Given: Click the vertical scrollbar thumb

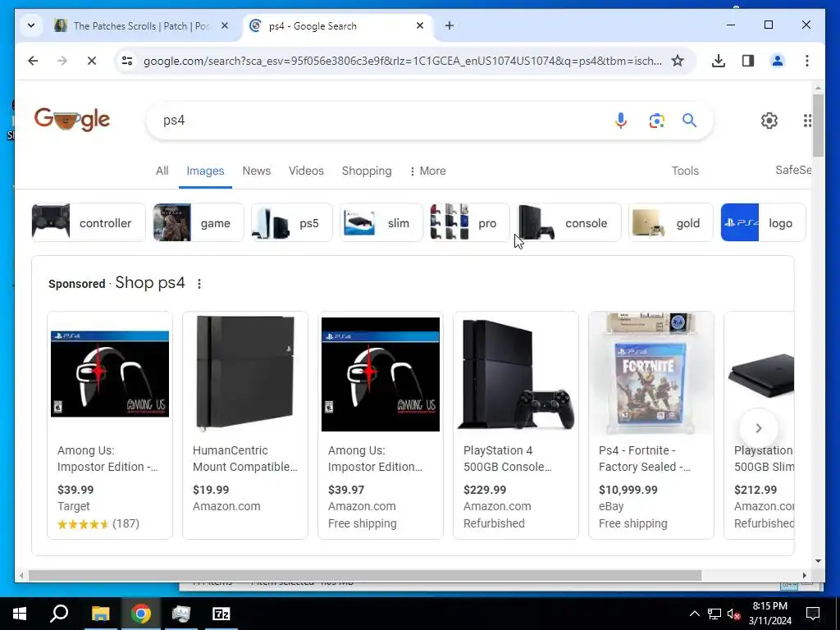Looking at the screenshot, I should [818, 126].
